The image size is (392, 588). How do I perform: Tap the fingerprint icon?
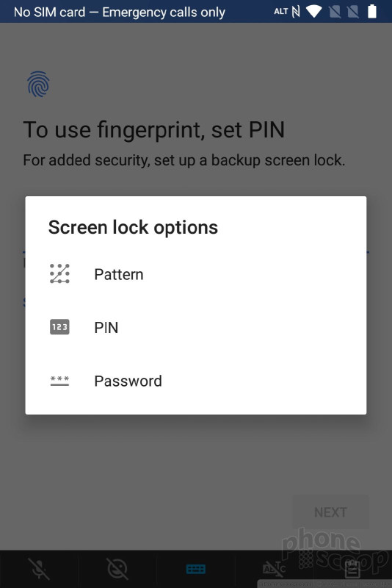(38, 85)
